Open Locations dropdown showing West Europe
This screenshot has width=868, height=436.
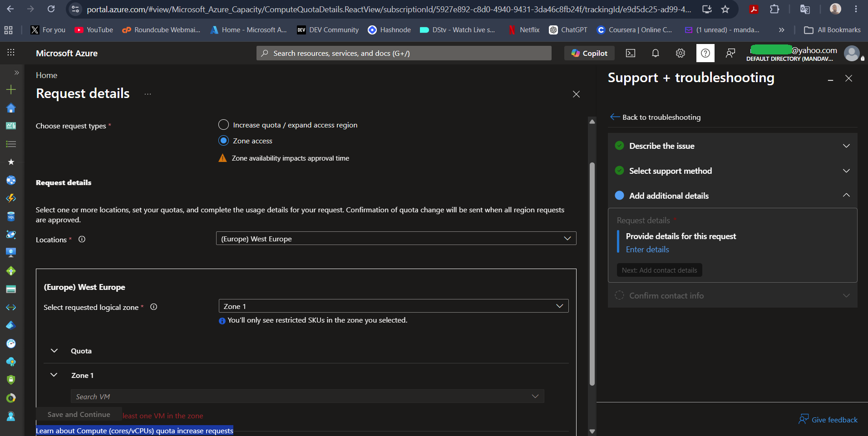396,239
